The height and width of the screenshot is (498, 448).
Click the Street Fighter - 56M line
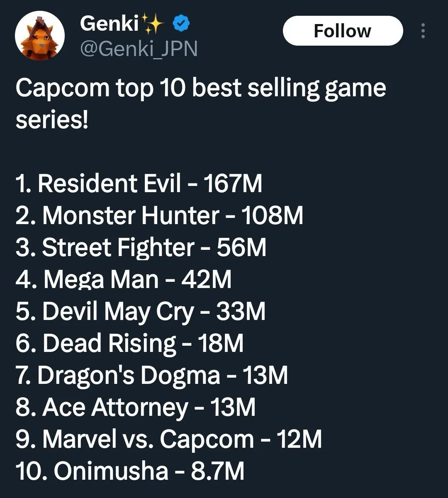tap(141, 247)
